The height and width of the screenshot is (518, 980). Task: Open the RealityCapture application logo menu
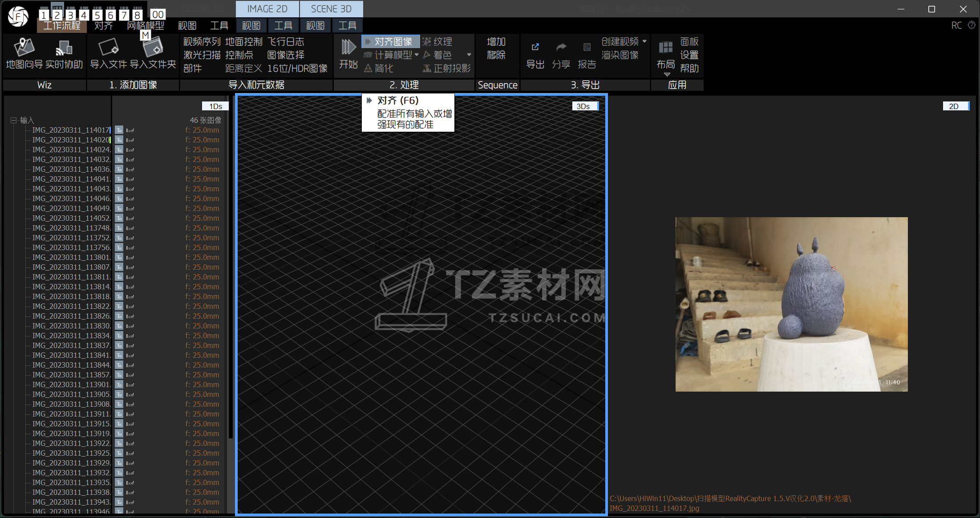18,17
